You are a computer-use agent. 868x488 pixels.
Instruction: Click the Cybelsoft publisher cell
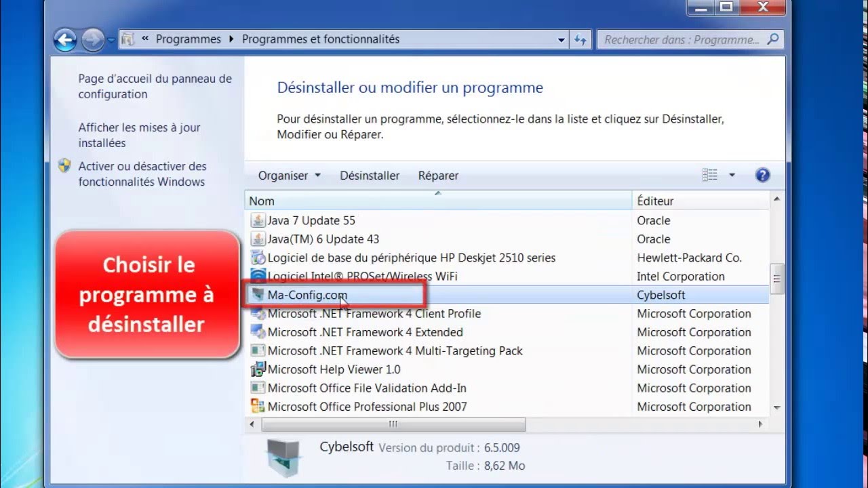click(x=661, y=295)
